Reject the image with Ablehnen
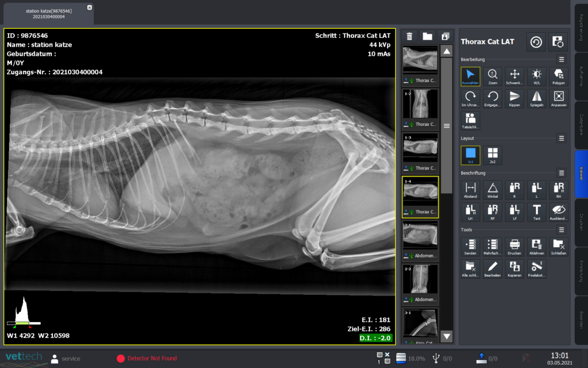The width and height of the screenshot is (588, 368). (537, 247)
